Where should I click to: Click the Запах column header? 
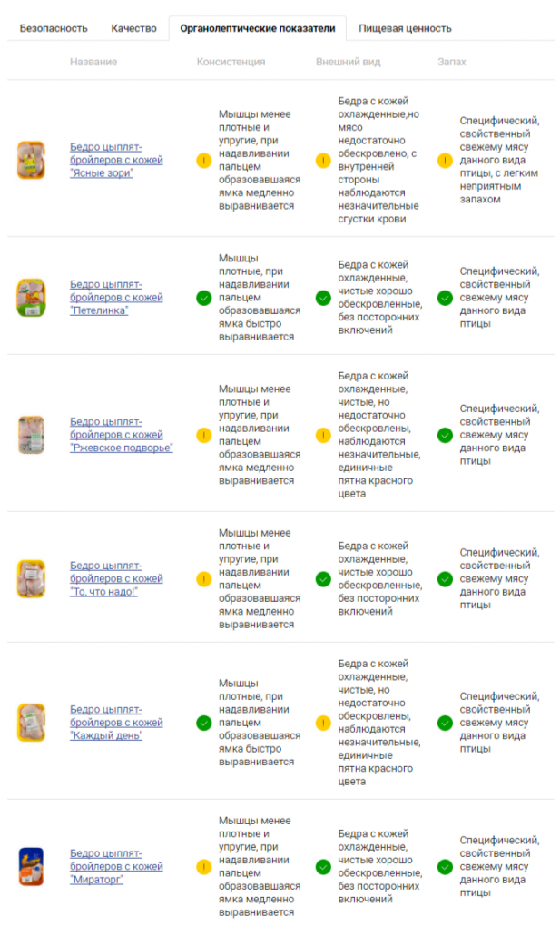click(x=451, y=62)
